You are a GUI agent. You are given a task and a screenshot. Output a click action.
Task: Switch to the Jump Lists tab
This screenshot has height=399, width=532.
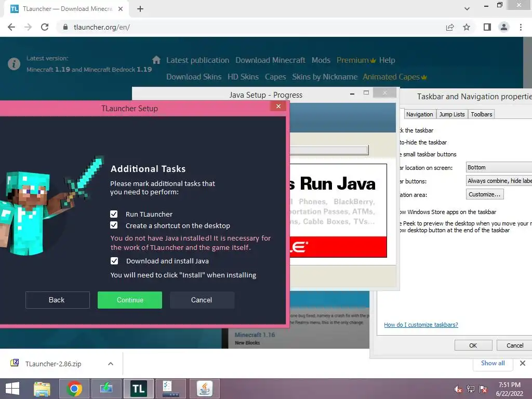pyautogui.click(x=452, y=114)
